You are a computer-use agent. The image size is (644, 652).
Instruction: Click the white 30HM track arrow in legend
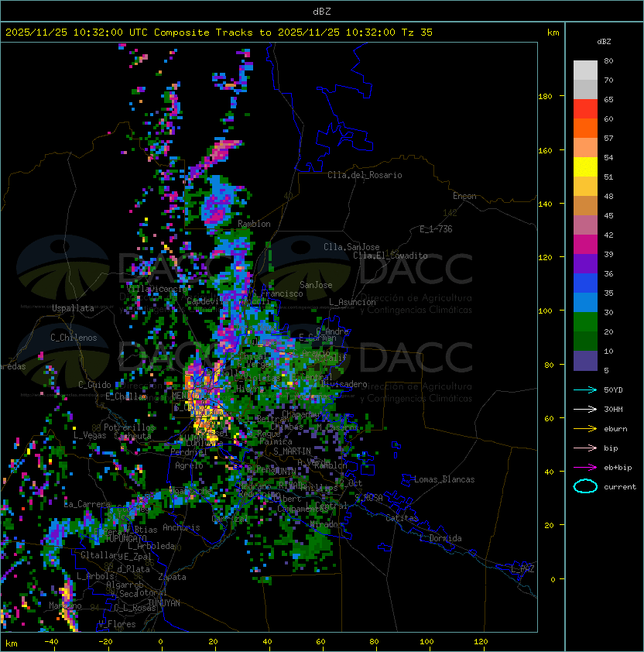pyautogui.click(x=585, y=409)
